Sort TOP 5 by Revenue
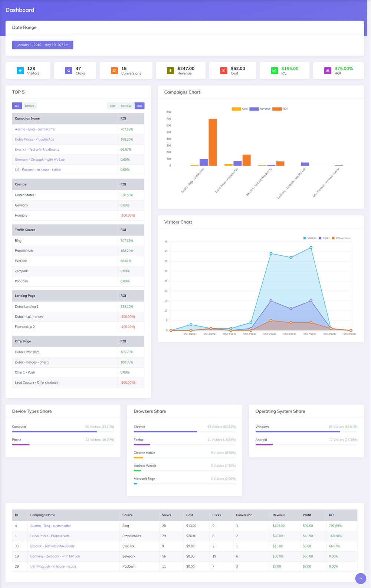This screenshot has width=371, height=588. (126, 106)
